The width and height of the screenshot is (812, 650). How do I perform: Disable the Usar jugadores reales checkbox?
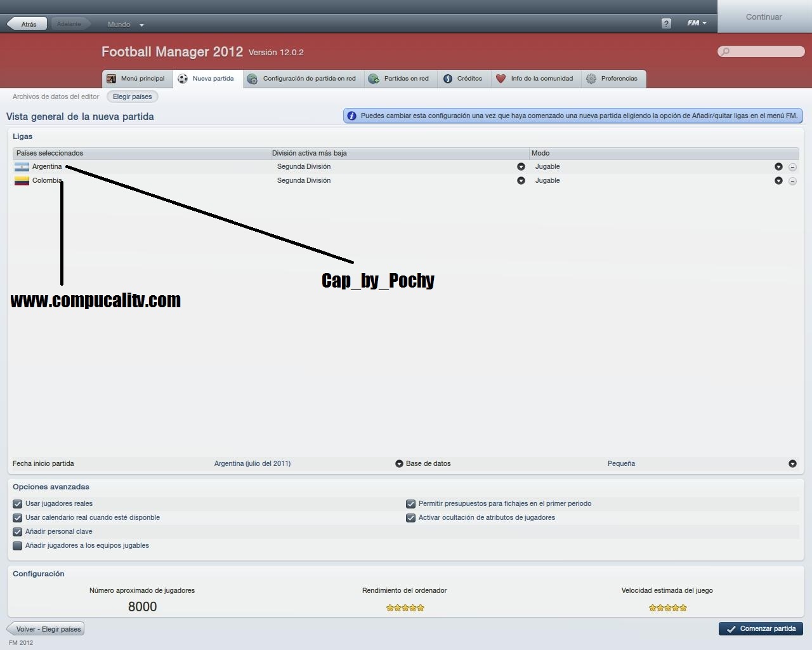17,503
